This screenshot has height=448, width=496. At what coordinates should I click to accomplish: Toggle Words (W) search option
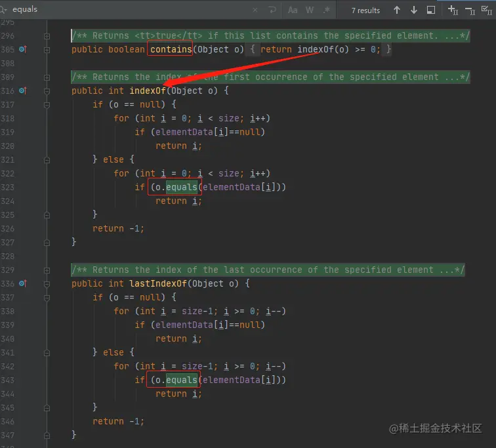pyautogui.click(x=310, y=10)
